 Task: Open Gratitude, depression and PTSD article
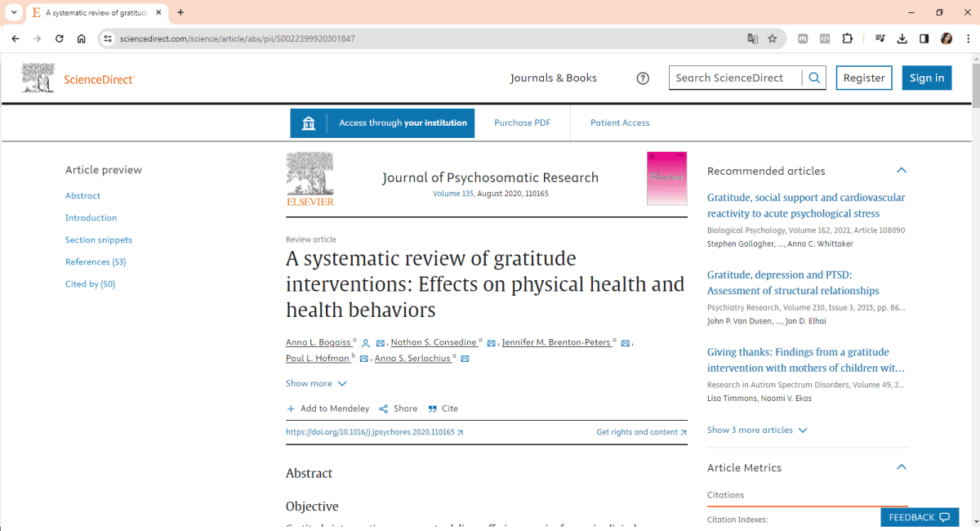pos(793,283)
